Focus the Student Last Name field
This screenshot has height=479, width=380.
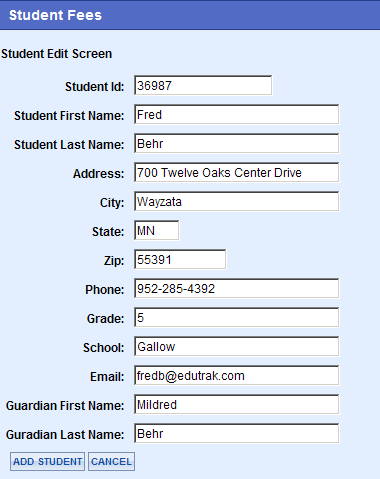[x=237, y=143]
